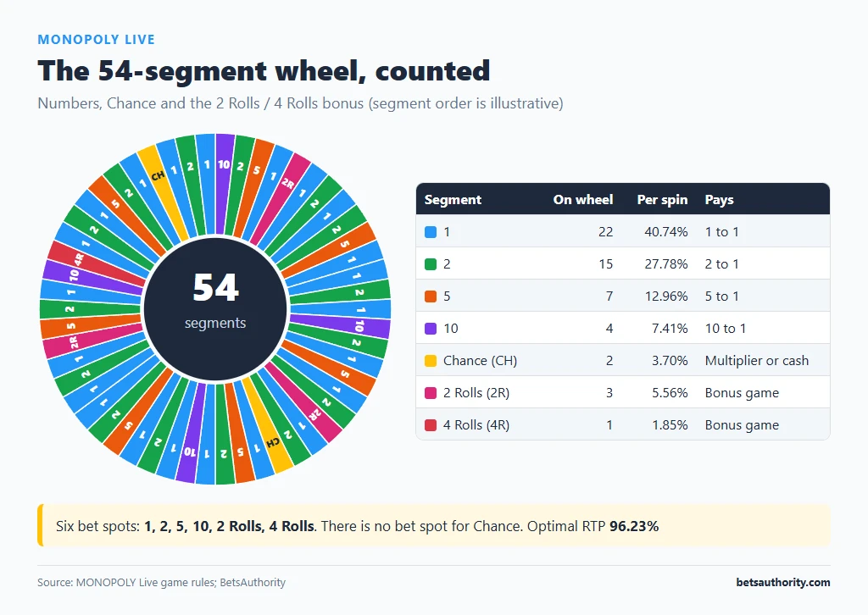
Task: Click the 'Per spin' column header
Action: (662, 200)
